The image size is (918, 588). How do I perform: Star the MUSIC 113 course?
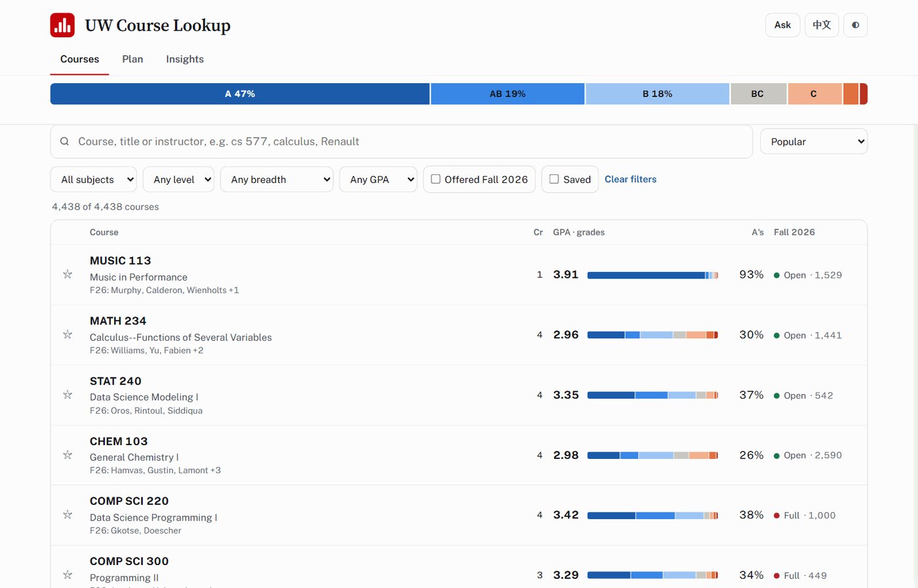click(68, 275)
